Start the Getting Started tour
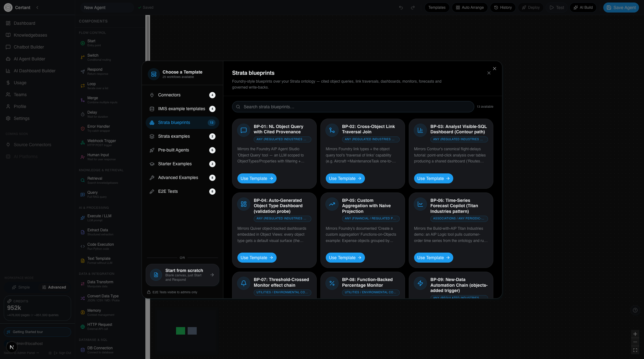 point(37,332)
